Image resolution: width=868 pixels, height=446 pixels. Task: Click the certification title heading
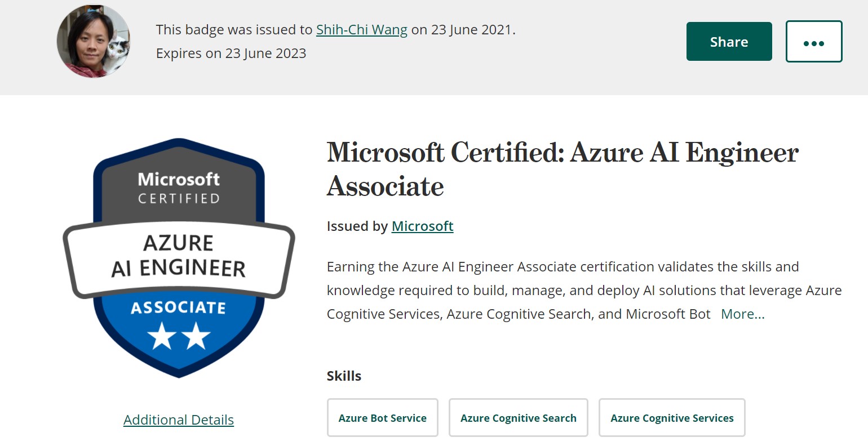(x=563, y=170)
